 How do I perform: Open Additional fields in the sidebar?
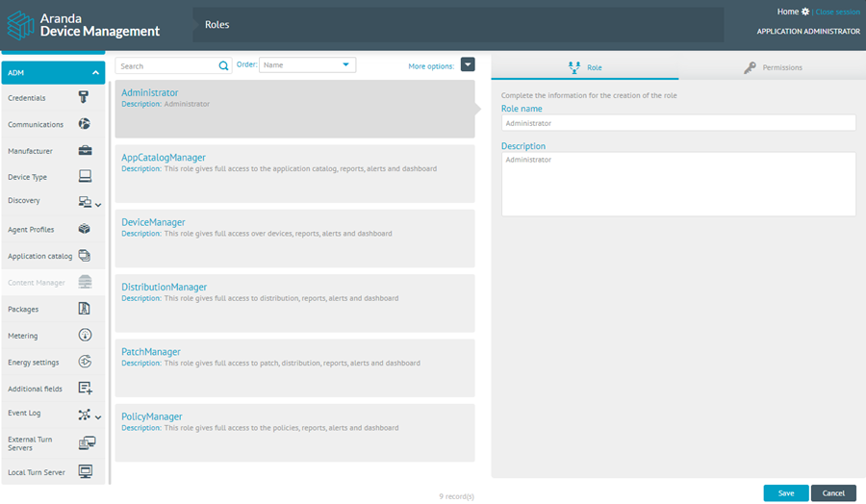pyautogui.click(x=53, y=389)
